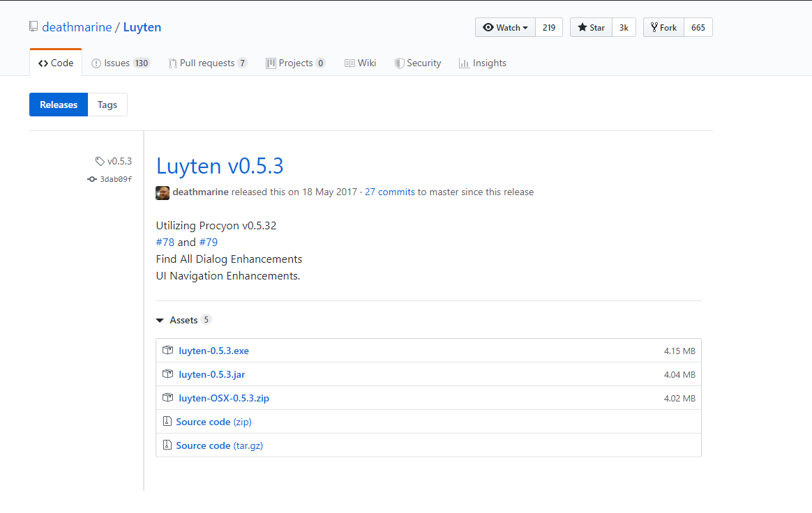View the 665 forks count
This screenshot has height=513, width=812.
pos(698,27)
